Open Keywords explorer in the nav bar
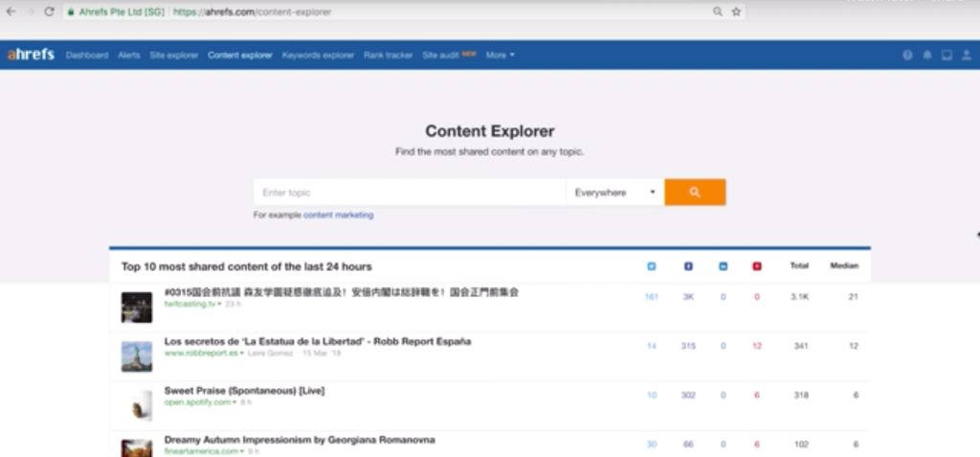The height and width of the screenshot is (457, 980). click(x=318, y=56)
